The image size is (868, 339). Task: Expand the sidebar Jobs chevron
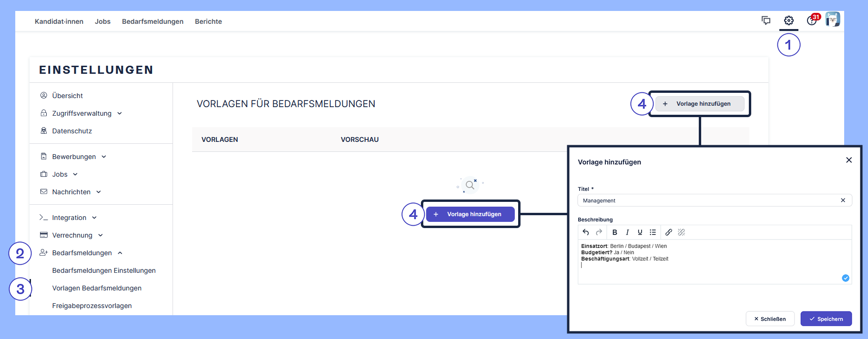pos(75,174)
